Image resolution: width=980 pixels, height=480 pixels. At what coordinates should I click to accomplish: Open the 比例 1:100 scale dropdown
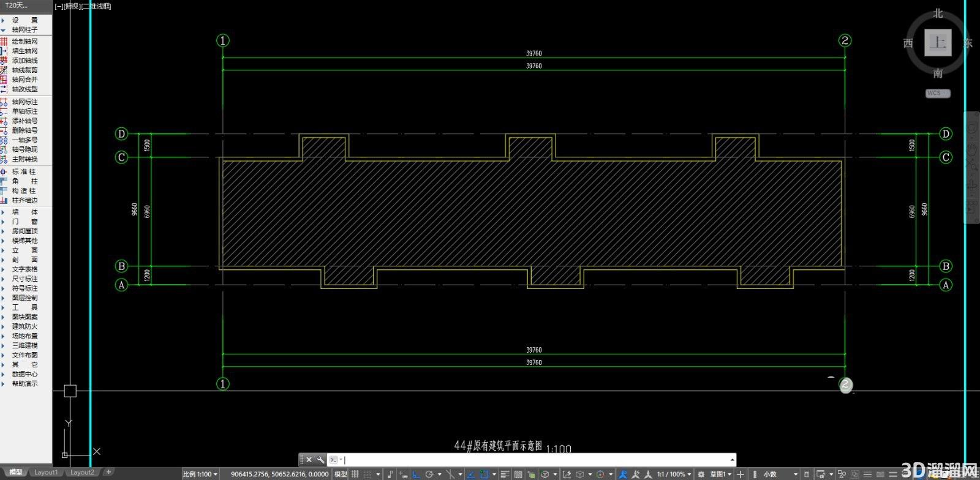200,474
